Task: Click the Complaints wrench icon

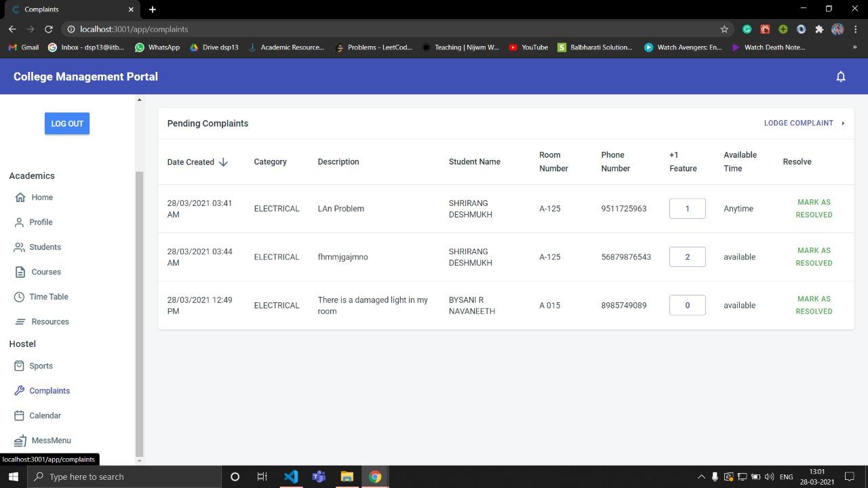Action: [x=19, y=390]
